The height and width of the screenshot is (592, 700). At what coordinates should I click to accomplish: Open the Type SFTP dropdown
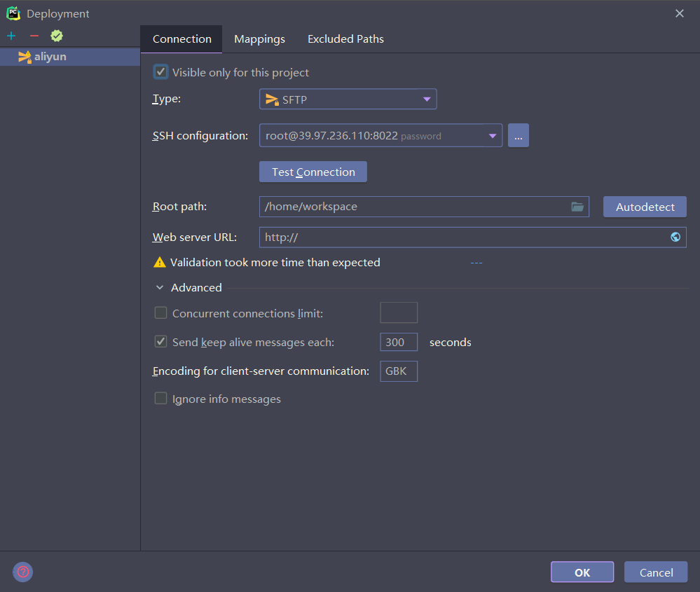click(x=348, y=99)
